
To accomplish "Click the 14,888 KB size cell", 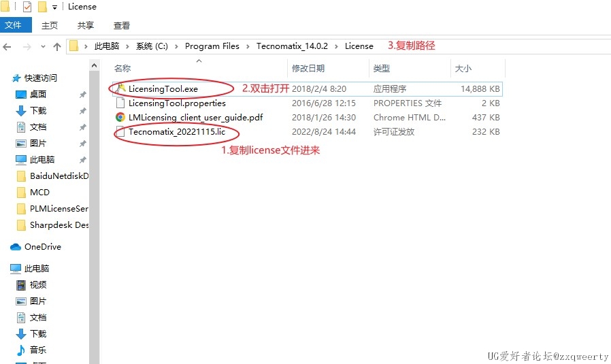I will click(480, 89).
